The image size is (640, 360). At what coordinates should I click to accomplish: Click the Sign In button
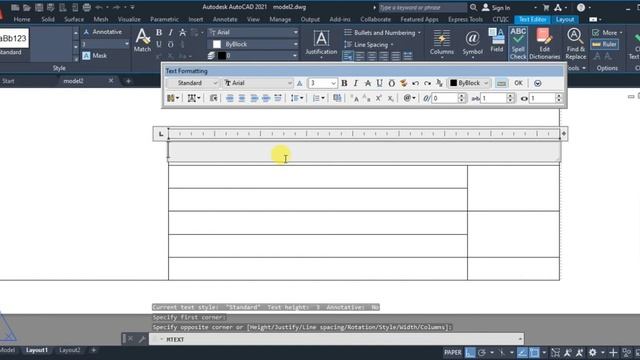[x=496, y=7]
